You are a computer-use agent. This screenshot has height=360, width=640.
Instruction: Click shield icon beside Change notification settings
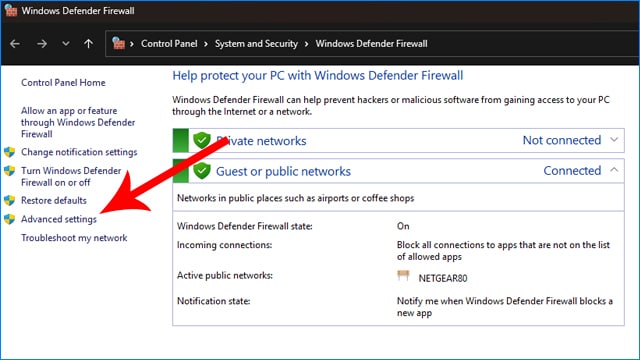[9, 152]
